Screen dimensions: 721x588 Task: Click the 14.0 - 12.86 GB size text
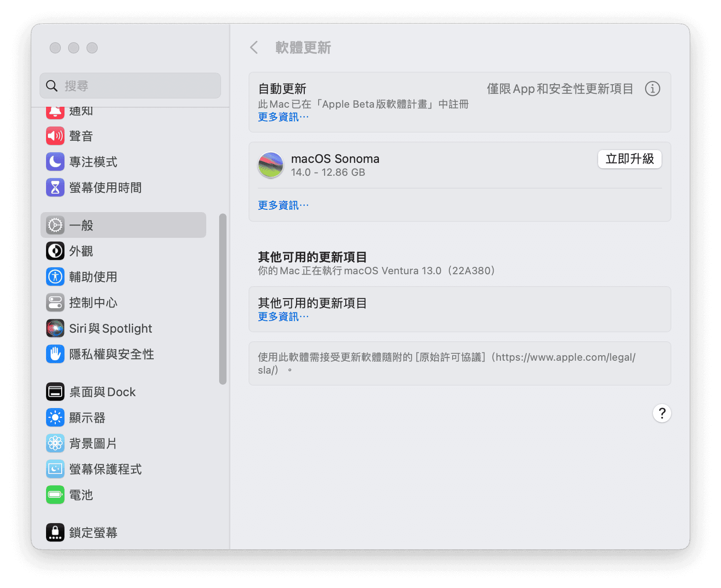(x=328, y=172)
